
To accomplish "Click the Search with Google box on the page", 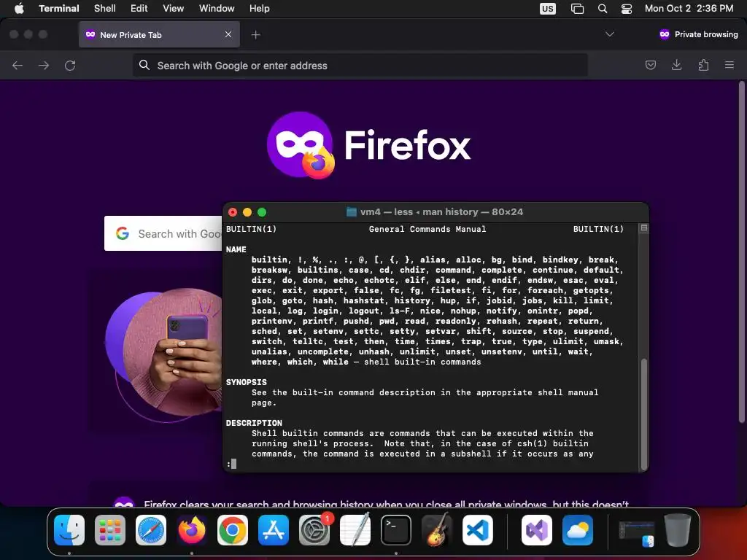I will click(163, 233).
